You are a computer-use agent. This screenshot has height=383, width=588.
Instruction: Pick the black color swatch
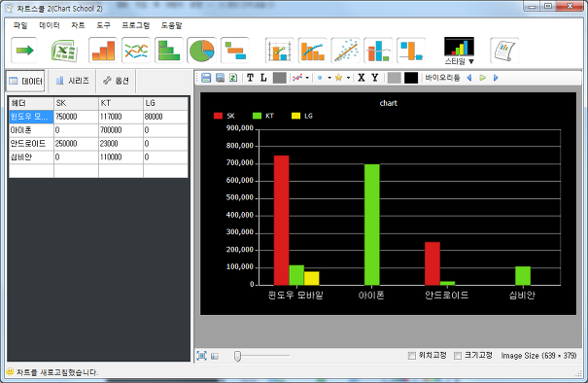pyautogui.click(x=411, y=78)
